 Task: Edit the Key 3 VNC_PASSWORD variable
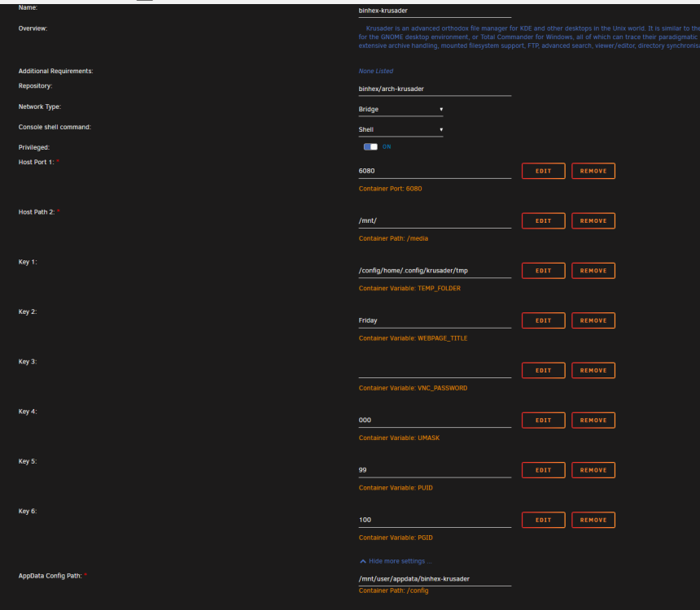coord(543,370)
